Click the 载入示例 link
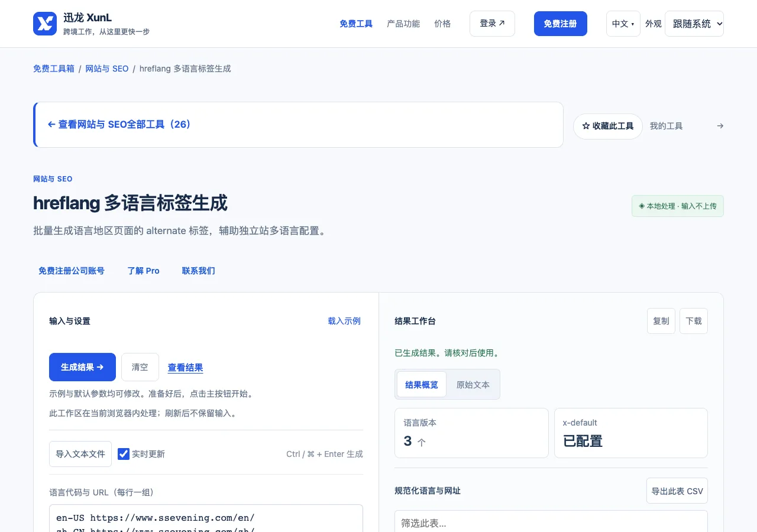Image resolution: width=757 pixels, height=532 pixels. (344, 321)
